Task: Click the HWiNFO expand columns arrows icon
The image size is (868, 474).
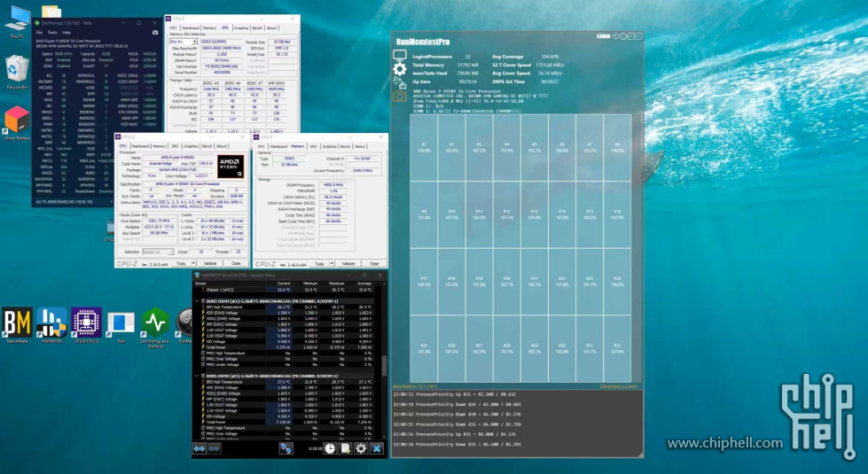Action: tap(199, 448)
